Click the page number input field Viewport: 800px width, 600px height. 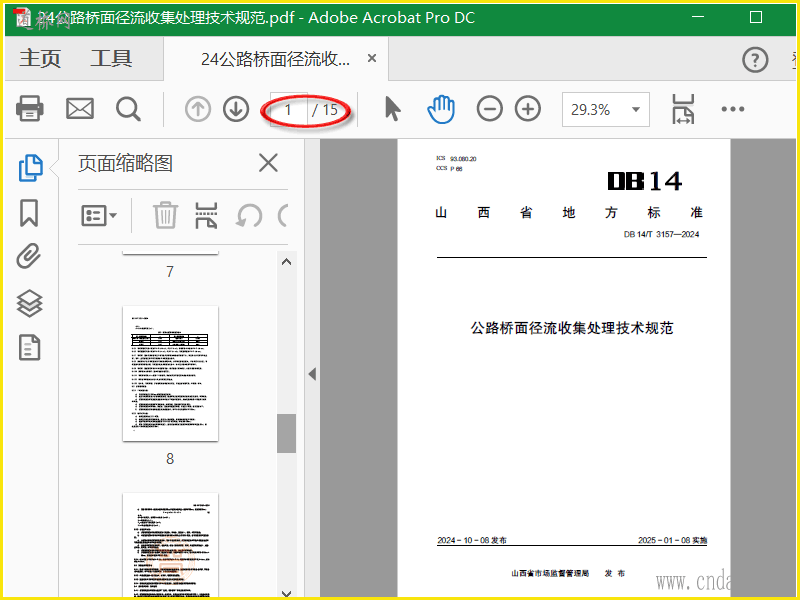pos(289,109)
